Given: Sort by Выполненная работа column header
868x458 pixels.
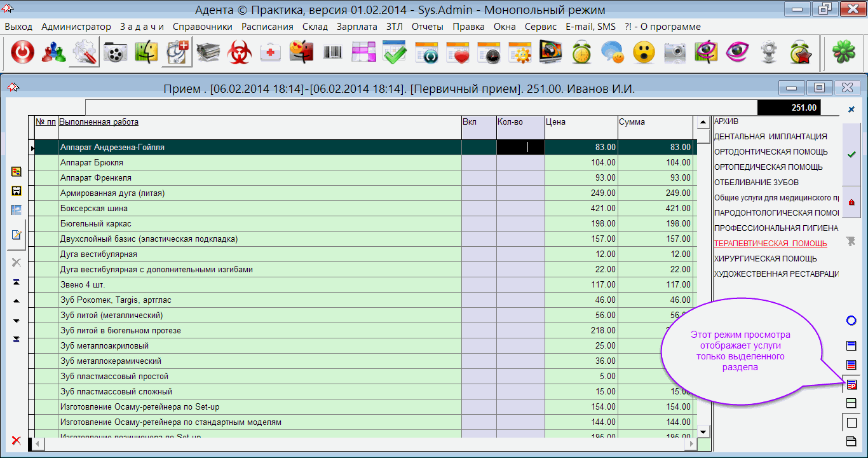Looking at the screenshot, I should pos(99,122).
